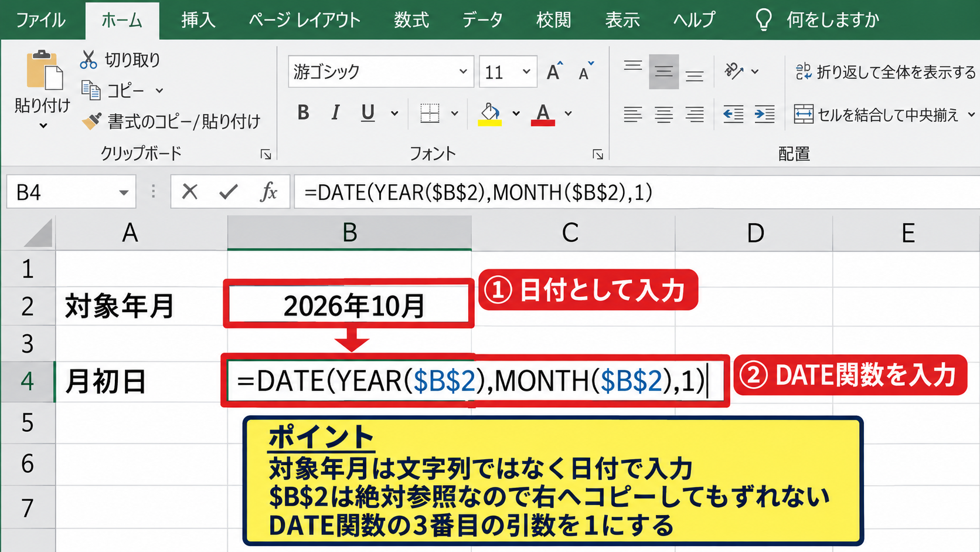This screenshot has width=980, height=552.
Task: Expand underline style dropdown arrow
Action: [394, 113]
